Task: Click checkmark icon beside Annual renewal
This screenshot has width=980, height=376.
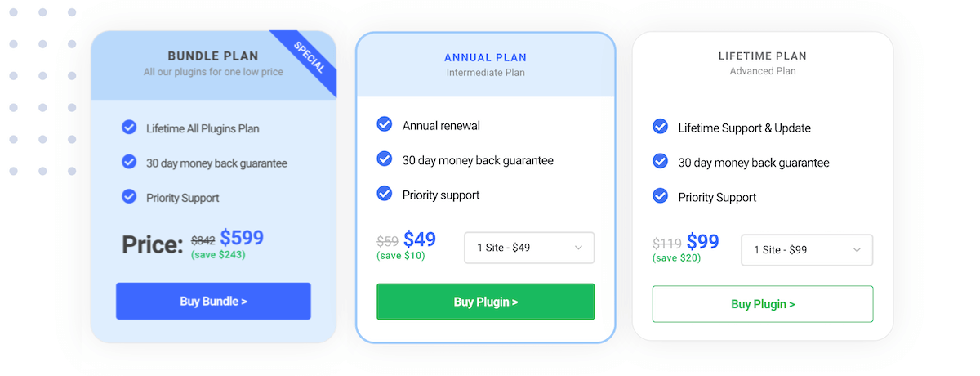Action: (x=385, y=124)
